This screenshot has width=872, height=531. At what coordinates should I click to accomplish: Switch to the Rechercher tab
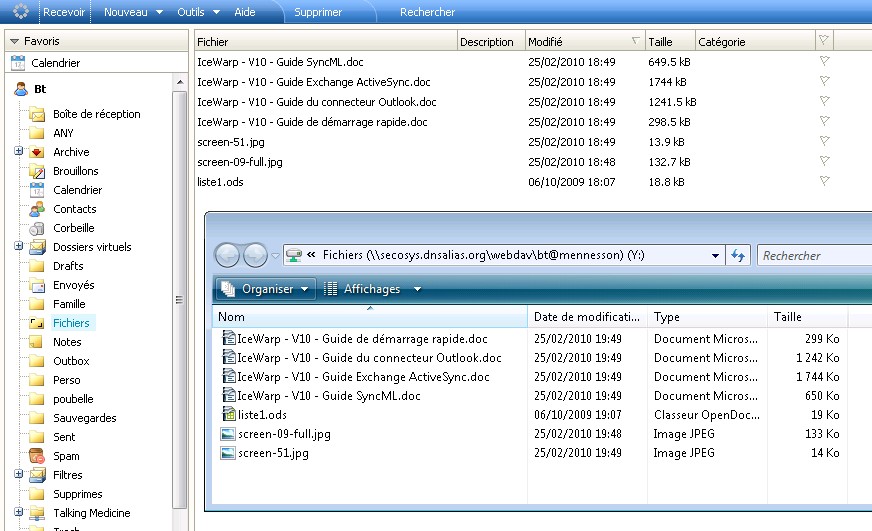click(427, 12)
